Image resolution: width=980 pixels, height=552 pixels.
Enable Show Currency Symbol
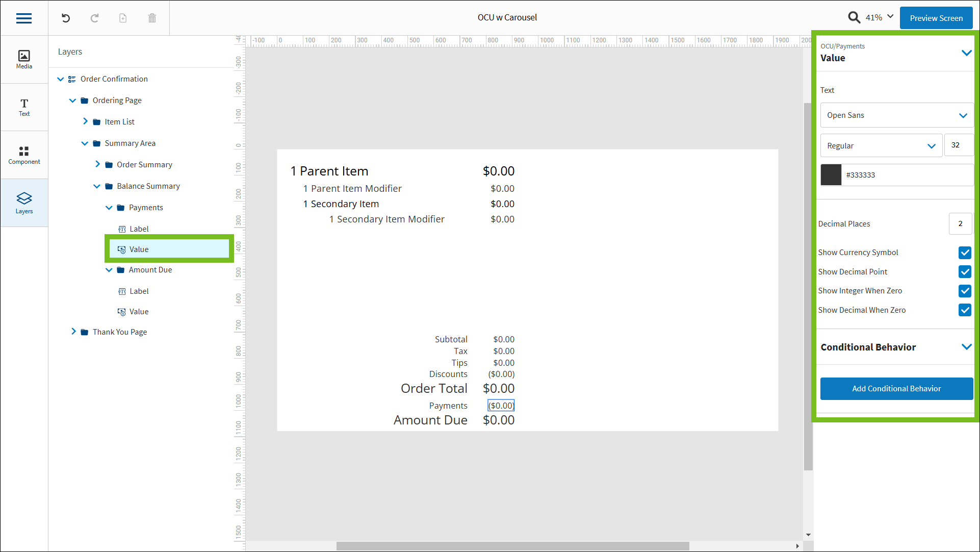click(964, 253)
